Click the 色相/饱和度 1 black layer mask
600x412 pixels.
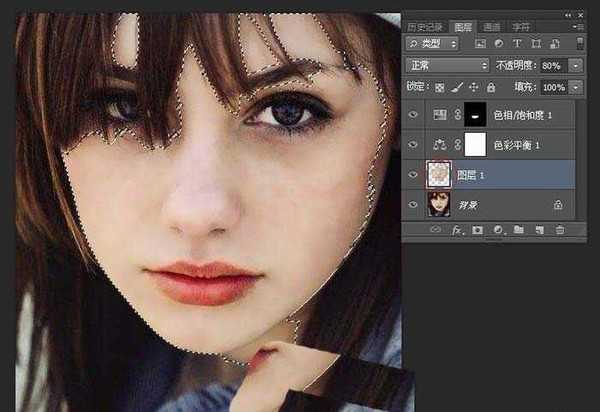(476, 117)
